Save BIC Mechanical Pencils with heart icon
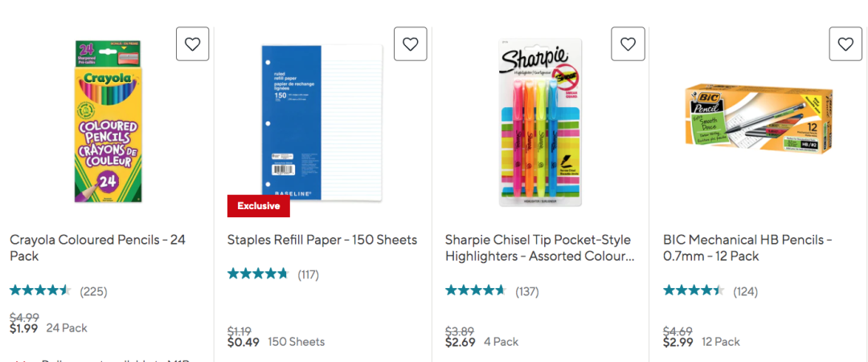The height and width of the screenshot is (362, 868). pyautogui.click(x=845, y=43)
